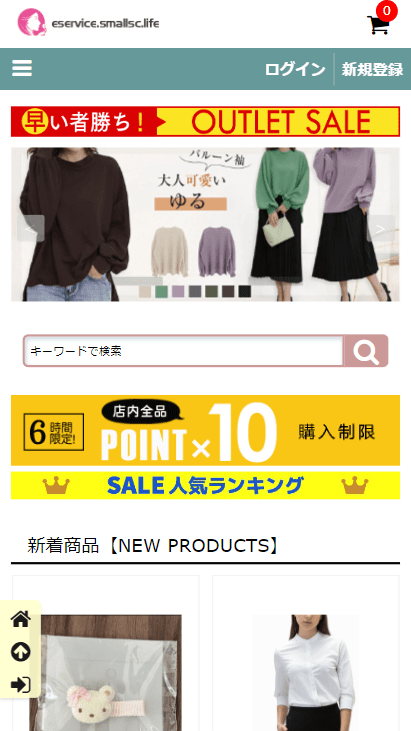
Task: Open 新規登録 registration link
Action: pos(372,69)
